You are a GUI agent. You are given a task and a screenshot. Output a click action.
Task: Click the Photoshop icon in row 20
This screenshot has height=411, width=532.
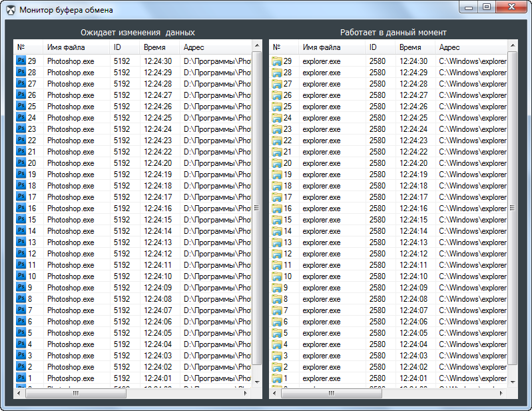tap(21, 163)
